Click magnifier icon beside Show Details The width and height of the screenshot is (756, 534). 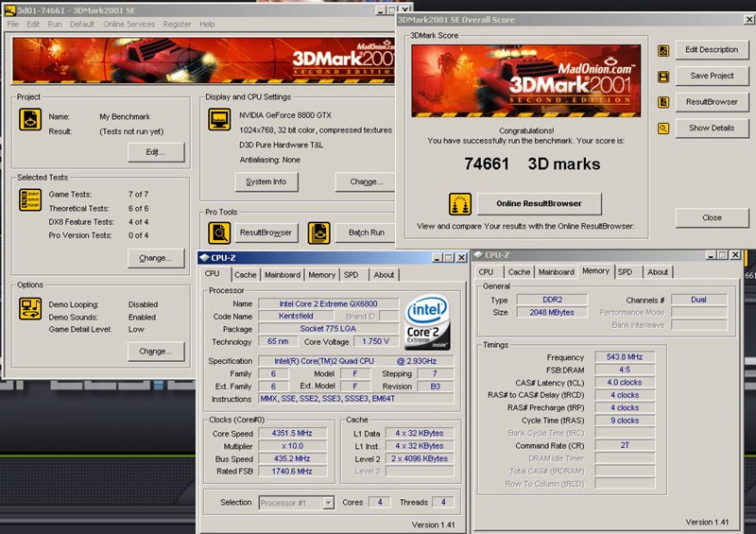pyautogui.click(x=663, y=129)
